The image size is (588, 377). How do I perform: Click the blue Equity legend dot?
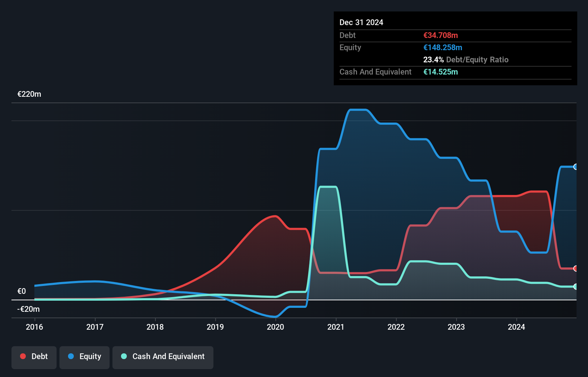coord(71,356)
